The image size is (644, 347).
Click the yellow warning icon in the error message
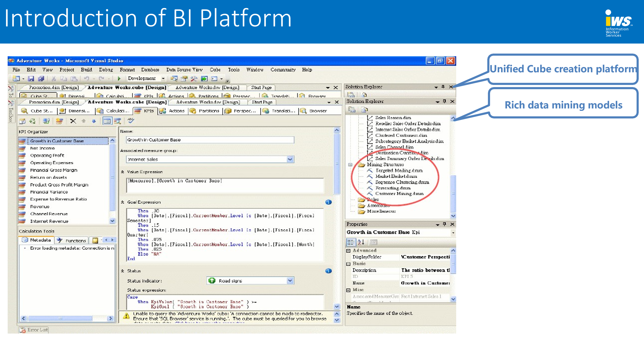[x=126, y=316]
